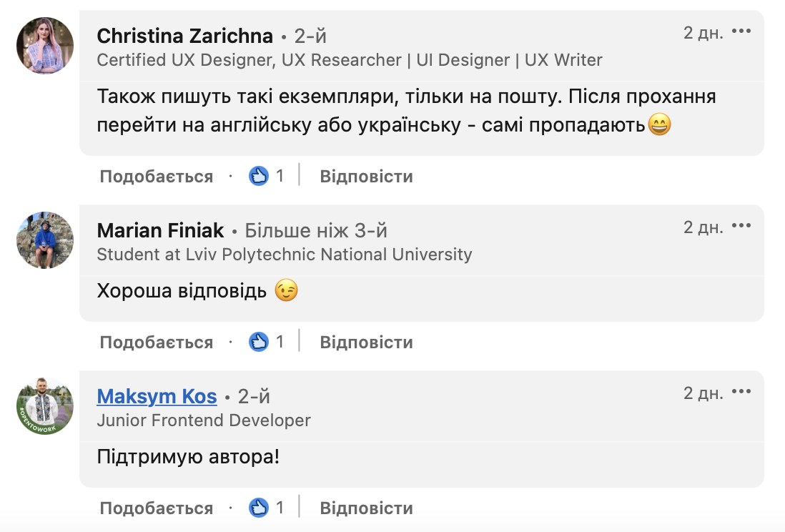Open Marian Finiak's name link
Image resolution: width=785 pixels, height=532 pixels.
160,230
